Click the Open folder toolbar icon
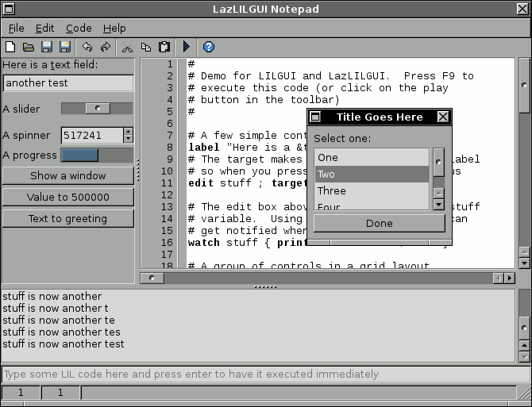Image resolution: width=532 pixels, height=407 pixels. [29, 48]
